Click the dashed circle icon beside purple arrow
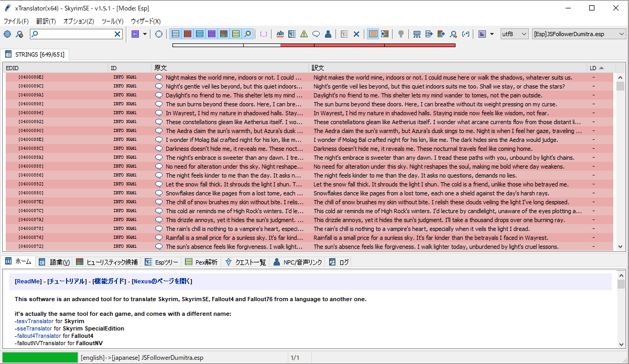This screenshot has height=364, width=629. 159,34
